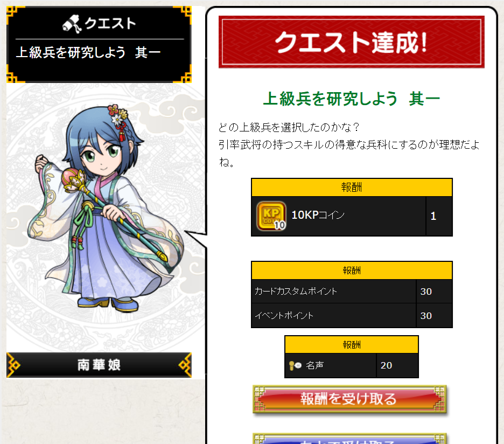Viewport: 504px width, 444px height.
Task: Click the third yellow 報酬 header above 名声
Action: pos(352,344)
